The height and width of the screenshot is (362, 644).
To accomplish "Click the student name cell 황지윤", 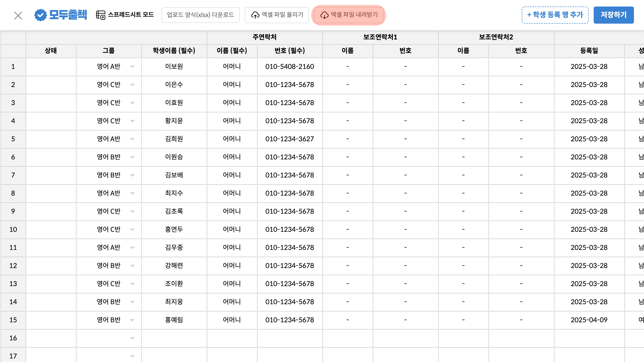I will point(174,121).
